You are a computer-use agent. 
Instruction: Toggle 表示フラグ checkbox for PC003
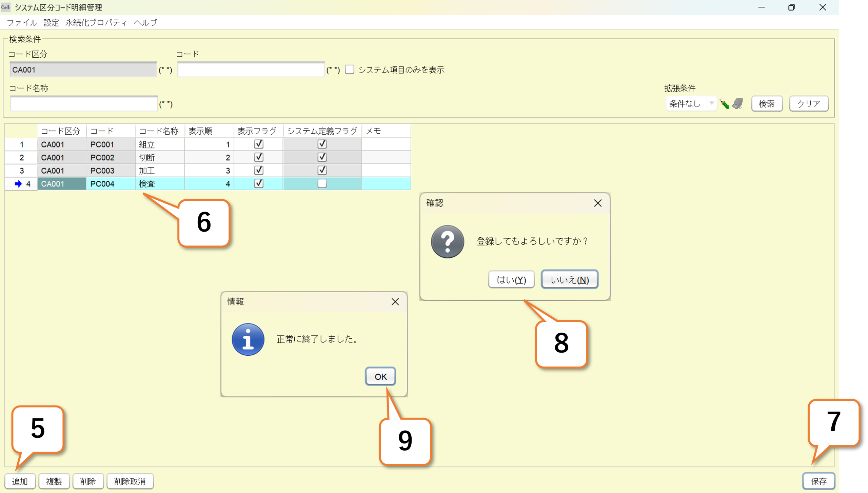coord(259,170)
